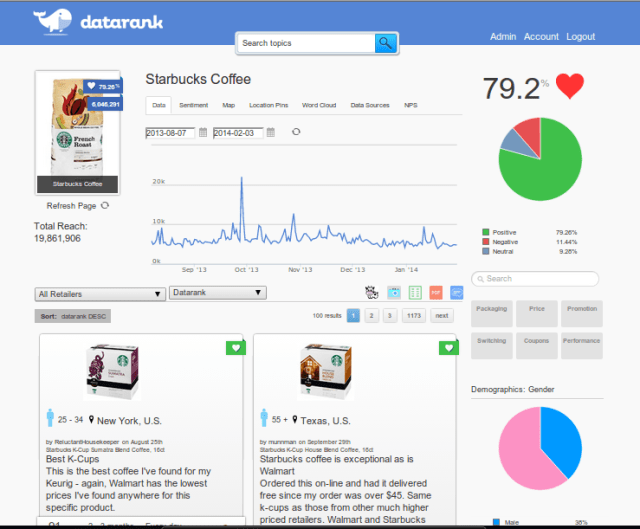The width and height of the screenshot is (640, 529).
Task: Select the Packaging topic filter
Action: (491, 313)
